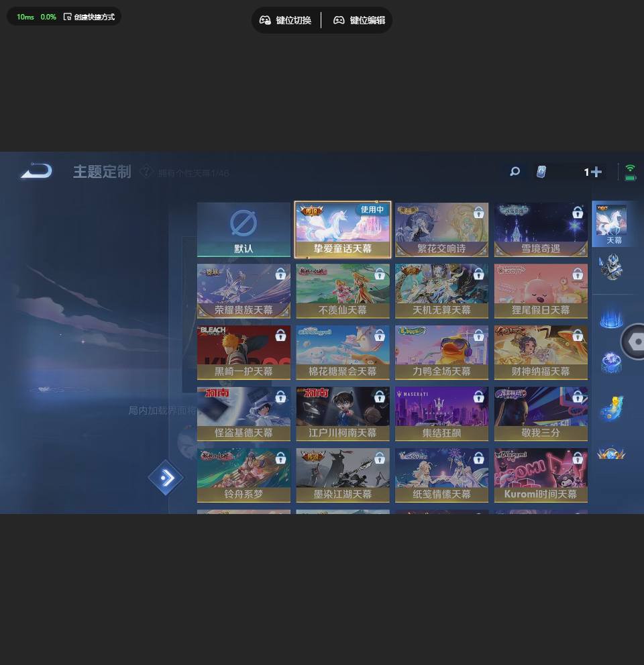The width and height of the screenshot is (644, 665).
Task: Click the blue card ticket currency icon
Action: click(x=541, y=172)
